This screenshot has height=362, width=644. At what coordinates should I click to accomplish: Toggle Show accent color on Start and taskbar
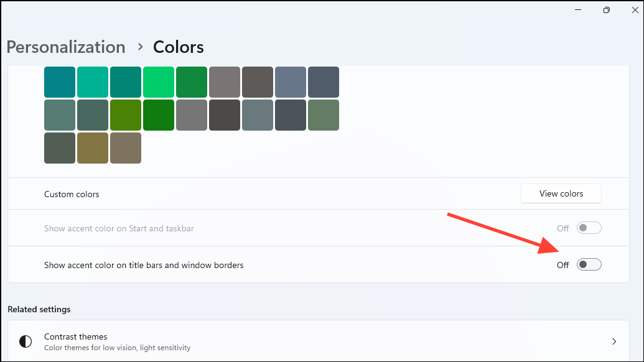click(589, 228)
